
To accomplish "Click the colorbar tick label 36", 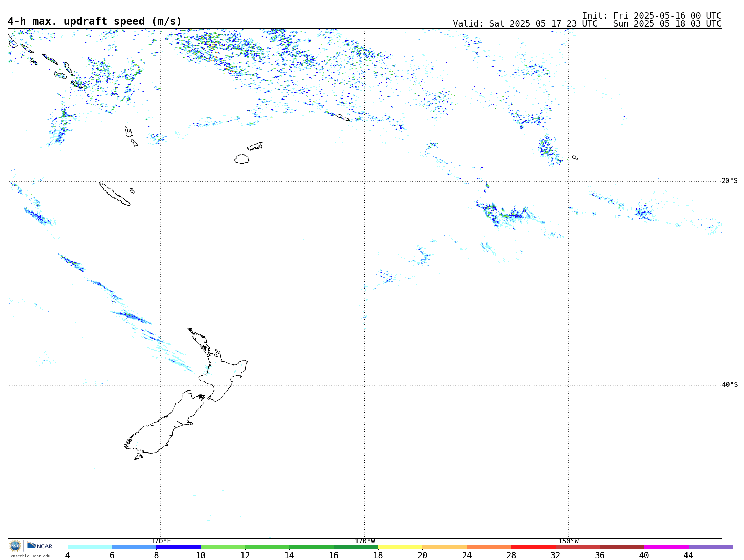I will (x=600, y=556).
